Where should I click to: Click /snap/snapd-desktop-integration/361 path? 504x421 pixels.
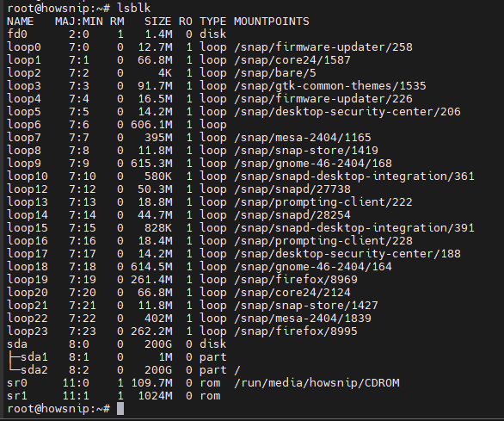tap(353, 176)
